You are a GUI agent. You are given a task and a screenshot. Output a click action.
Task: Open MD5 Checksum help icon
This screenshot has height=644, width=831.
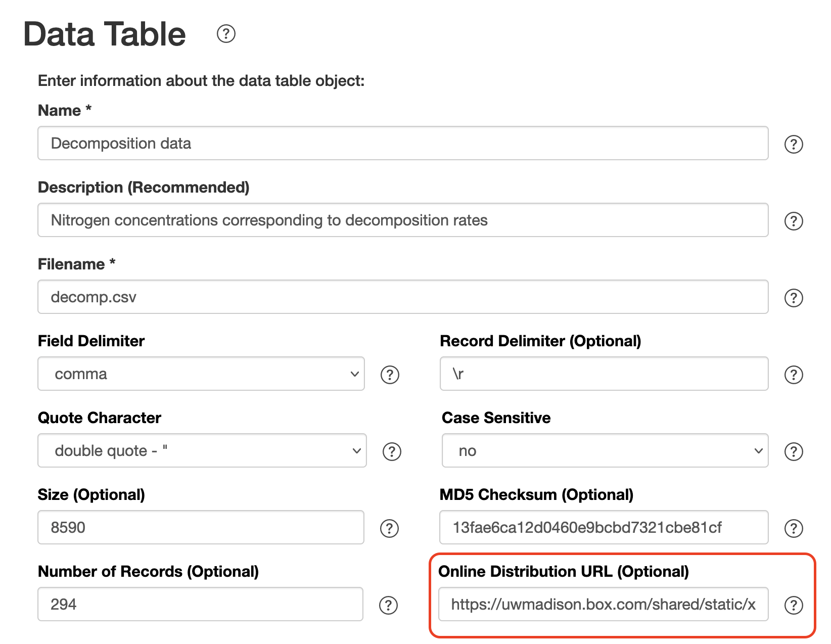pyautogui.click(x=794, y=528)
